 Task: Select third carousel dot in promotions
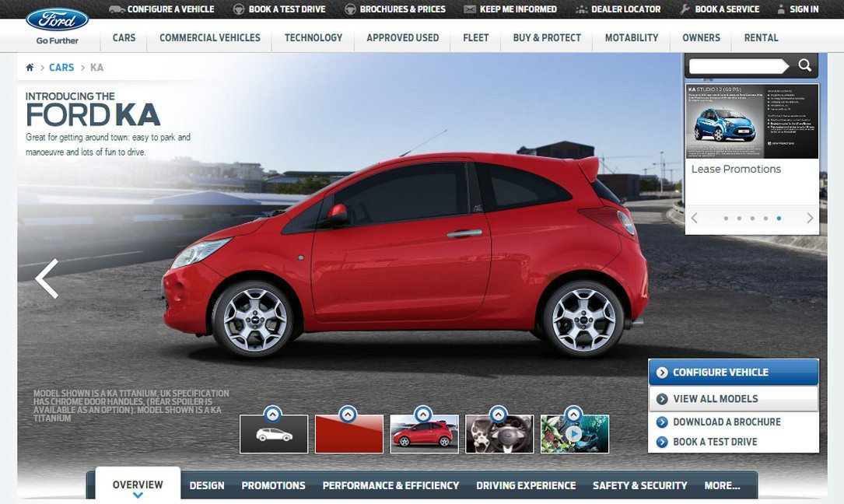click(752, 218)
